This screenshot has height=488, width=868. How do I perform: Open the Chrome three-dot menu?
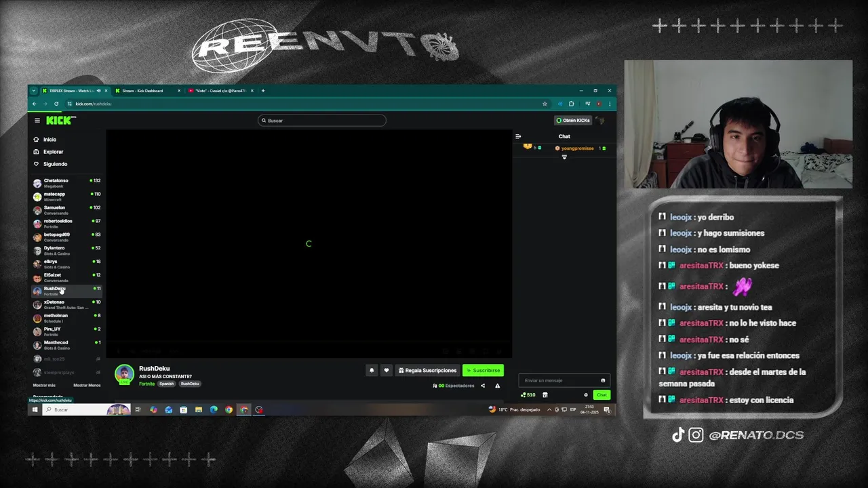coord(610,104)
